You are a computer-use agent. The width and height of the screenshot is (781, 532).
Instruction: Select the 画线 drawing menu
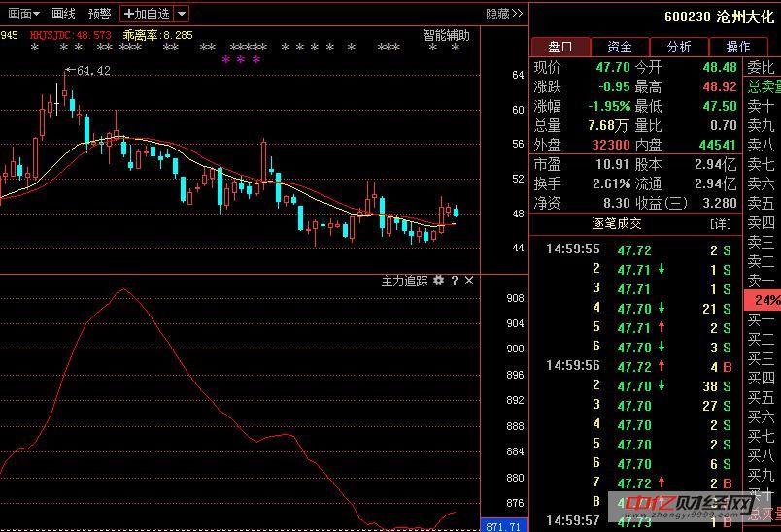click(63, 14)
